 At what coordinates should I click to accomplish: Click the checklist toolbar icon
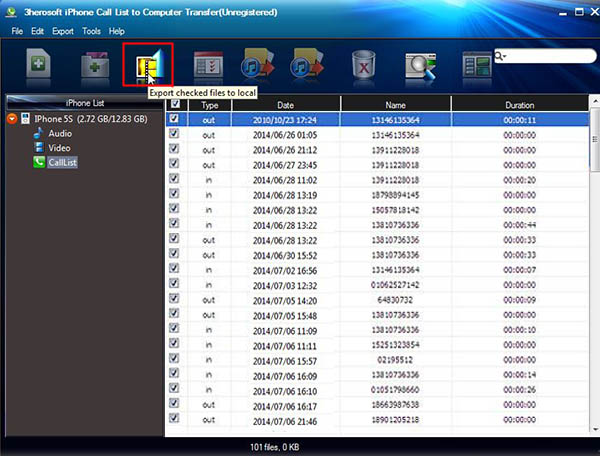tap(207, 67)
